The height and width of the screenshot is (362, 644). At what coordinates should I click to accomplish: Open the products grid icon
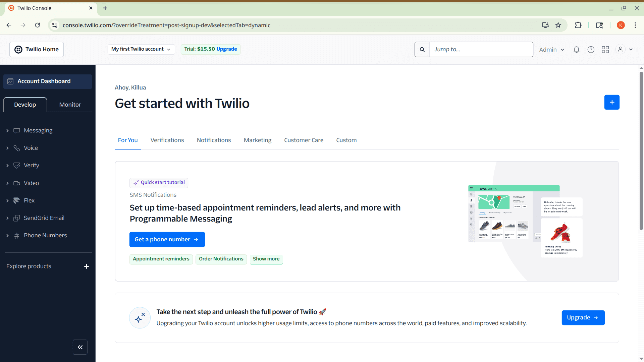605,50
